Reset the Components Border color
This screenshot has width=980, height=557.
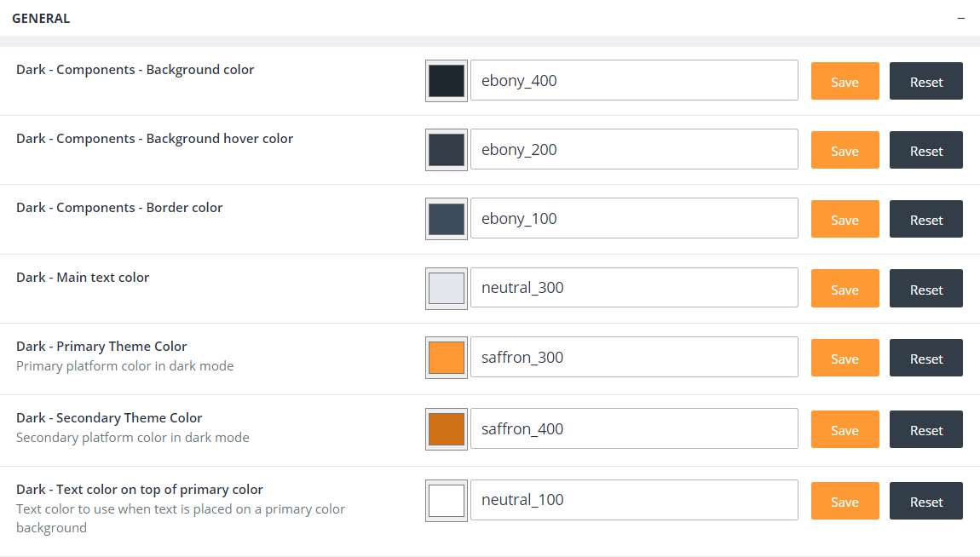[926, 220]
